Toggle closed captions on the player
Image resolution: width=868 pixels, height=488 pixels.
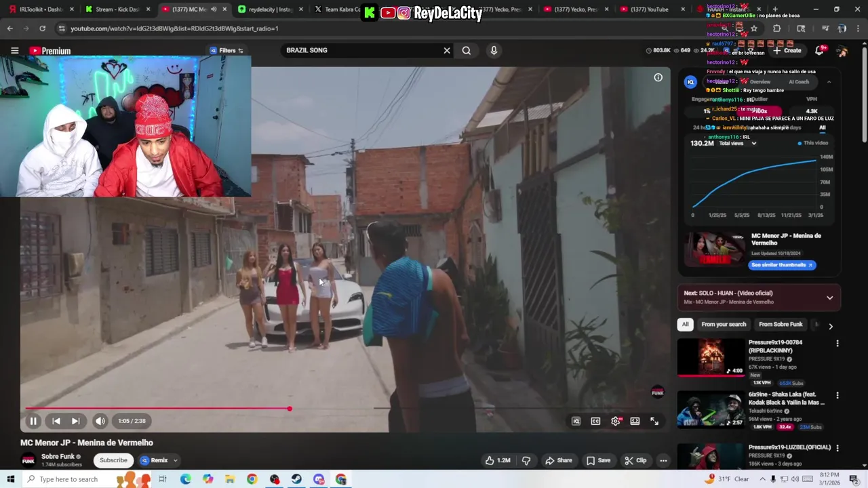coord(595,421)
